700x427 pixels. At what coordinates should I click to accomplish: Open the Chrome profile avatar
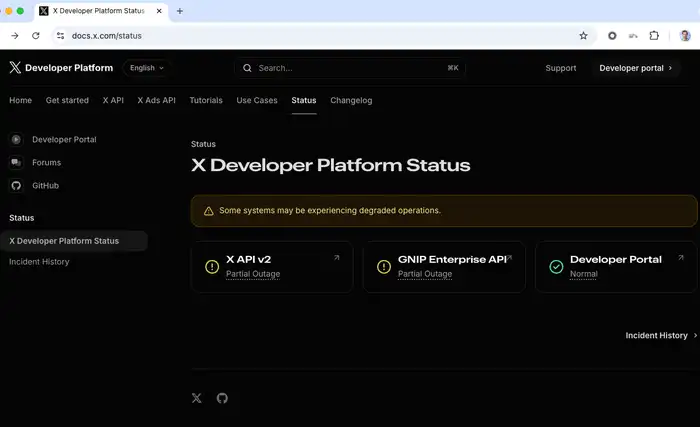pos(685,36)
